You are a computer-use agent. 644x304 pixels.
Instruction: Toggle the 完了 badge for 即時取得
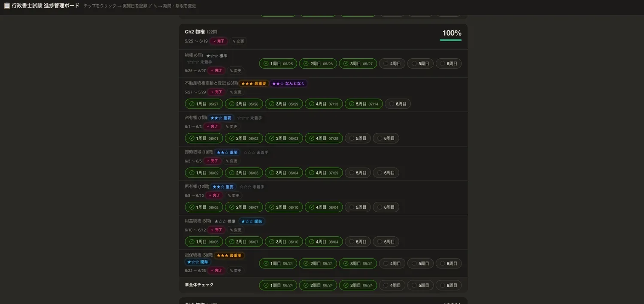tap(212, 161)
